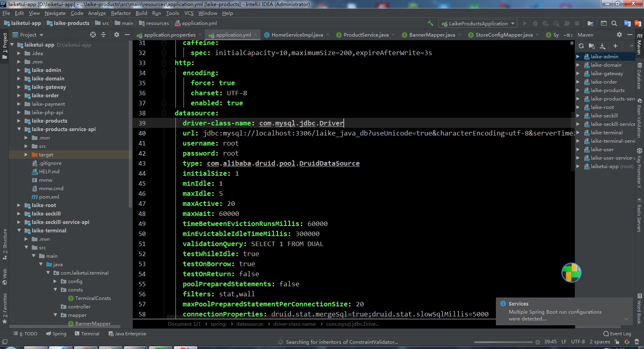Run LaikeProductsApplication with the play icon
This screenshot has width=644, height=349.
tap(525, 23)
